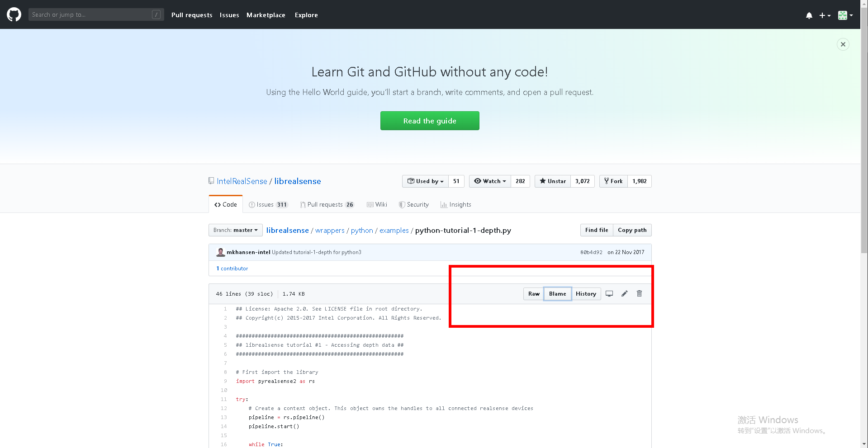Open wrappers breadcrumb folder
Screen dimensions: 868x448
[x=330, y=231]
